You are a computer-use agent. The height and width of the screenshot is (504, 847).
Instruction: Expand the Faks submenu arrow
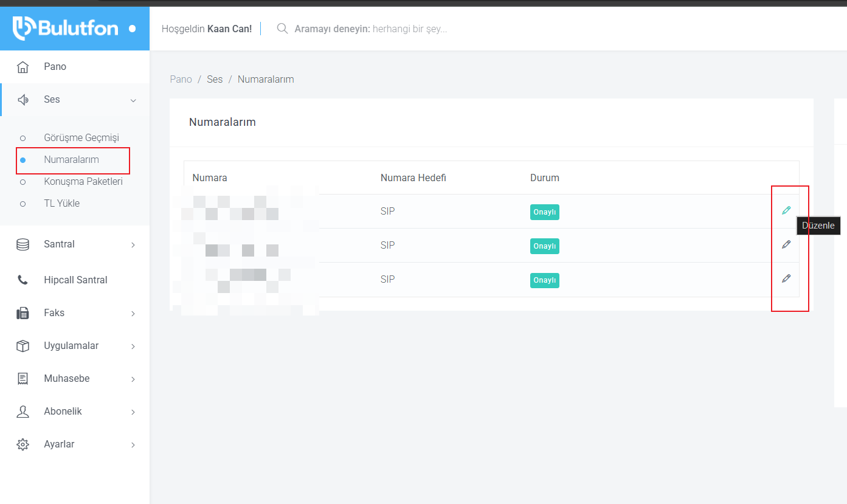133,314
